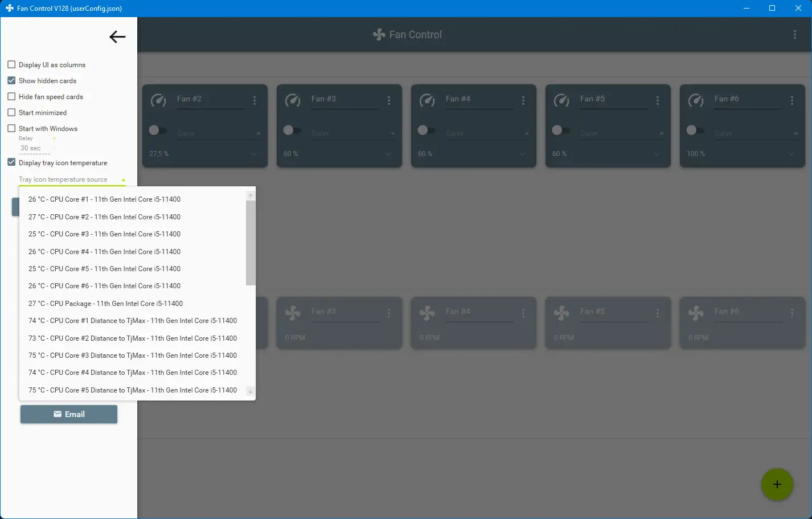
Task: Toggle the Fan #3 manual control switch
Action: pos(292,130)
